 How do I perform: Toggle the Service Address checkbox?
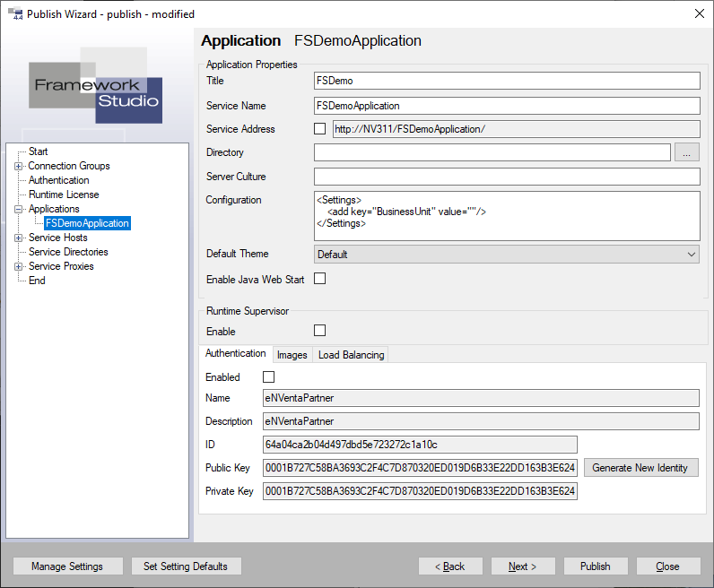click(319, 129)
